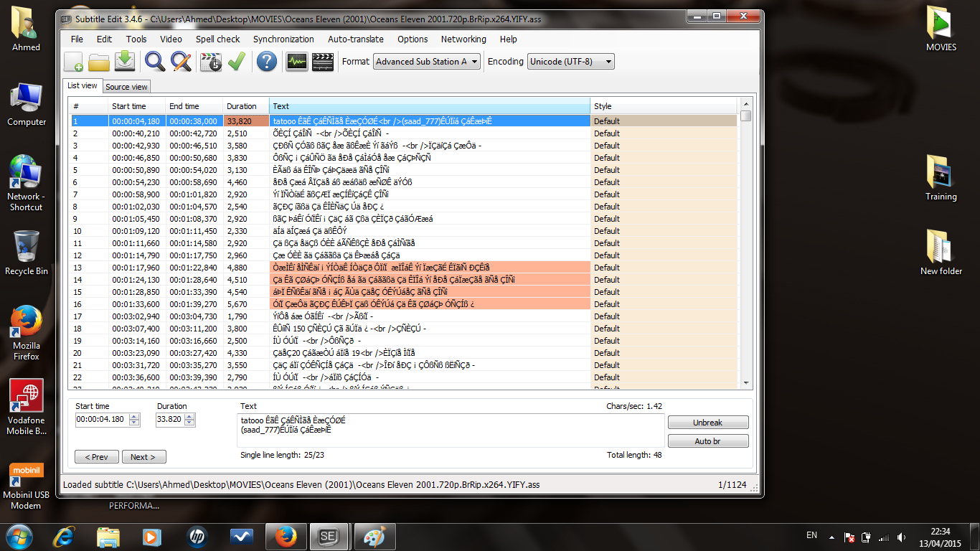Click inside the subtitle Text edit box
980x551 pixels.
pyautogui.click(x=451, y=430)
